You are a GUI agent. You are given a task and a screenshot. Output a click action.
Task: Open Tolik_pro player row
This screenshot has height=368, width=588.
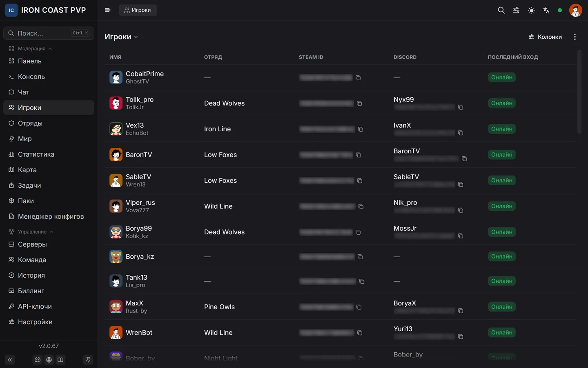click(341, 103)
